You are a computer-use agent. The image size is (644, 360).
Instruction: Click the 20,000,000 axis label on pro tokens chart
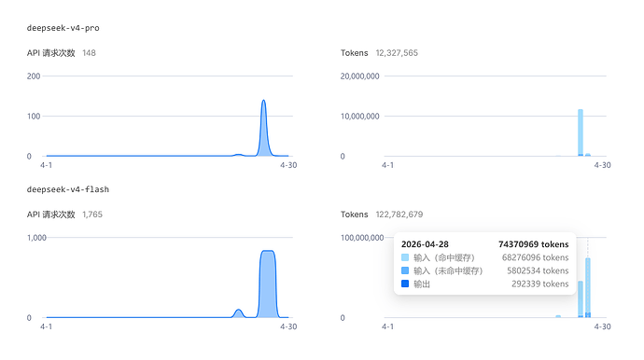(359, 76)
